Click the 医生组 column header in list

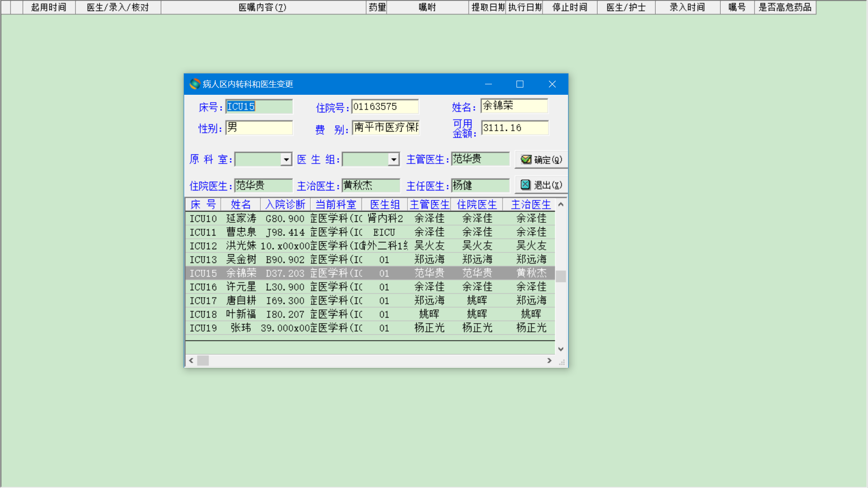tap(385, 205)
